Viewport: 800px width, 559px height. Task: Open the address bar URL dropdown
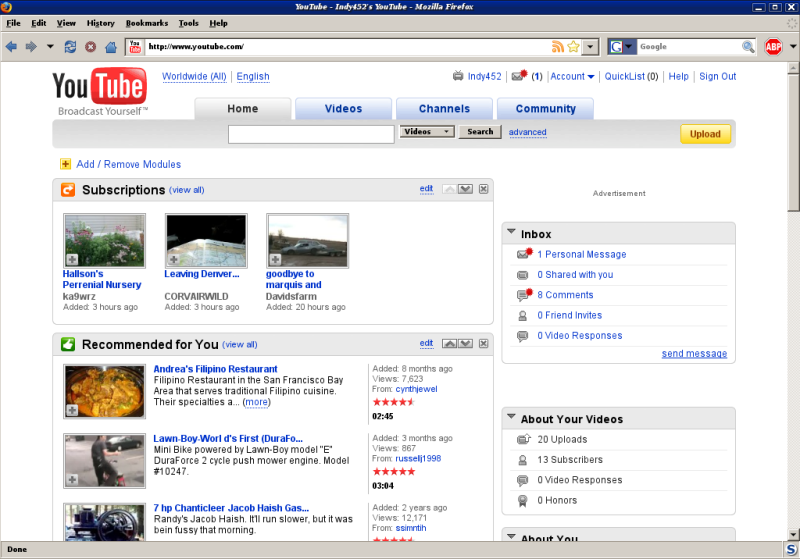pos(590,47)
